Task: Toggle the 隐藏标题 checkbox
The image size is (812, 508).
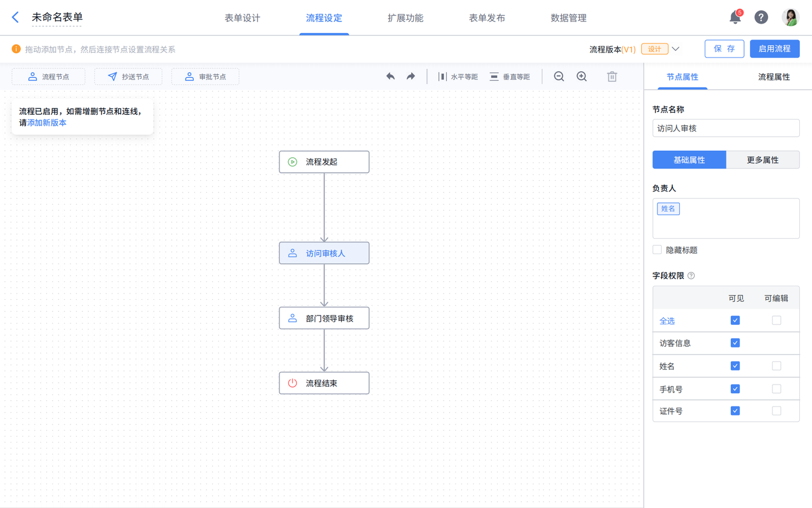Action: [x=657, y=250]
